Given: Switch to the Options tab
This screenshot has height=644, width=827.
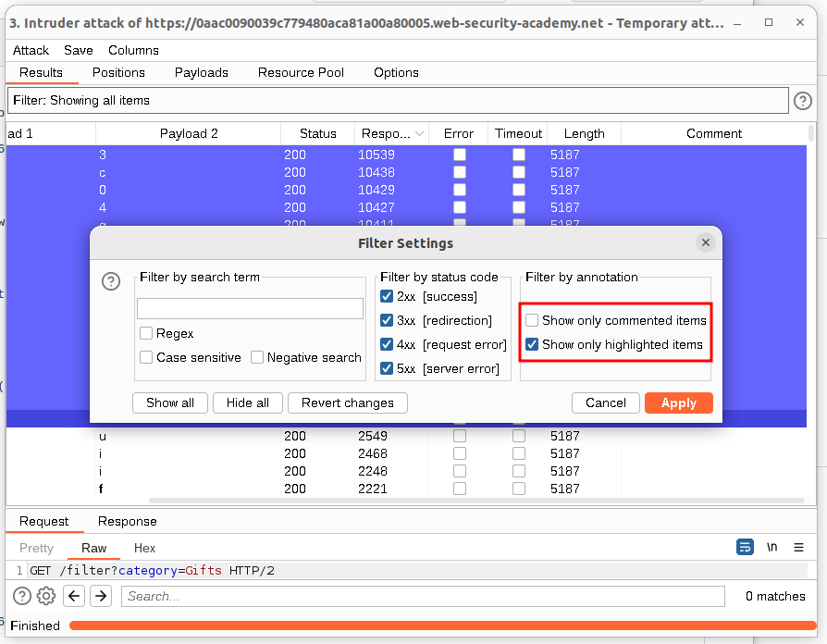Looking at the screenshot, I should [x=396, y=72].
